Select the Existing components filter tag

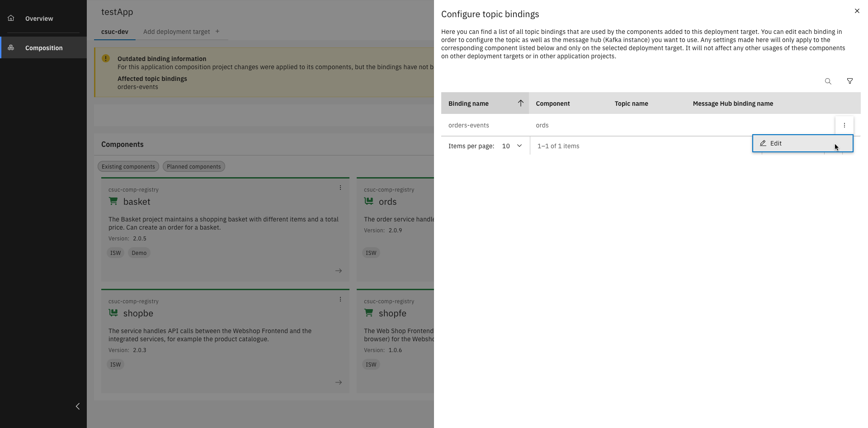128,166
